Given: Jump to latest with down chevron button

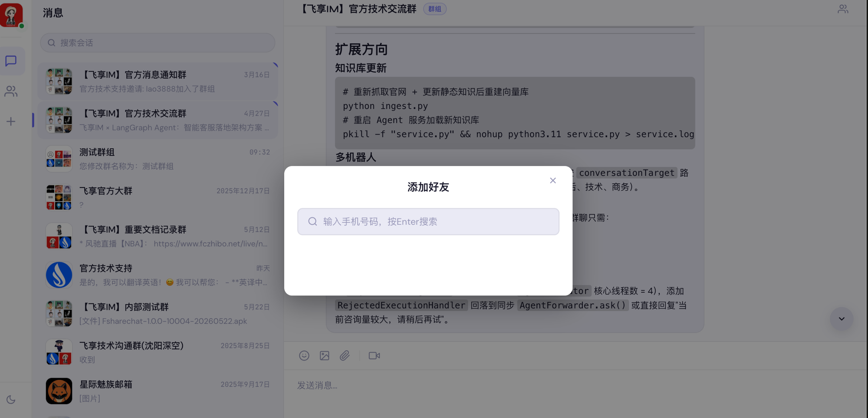Looking at the screenshot, I should [842, 318].
